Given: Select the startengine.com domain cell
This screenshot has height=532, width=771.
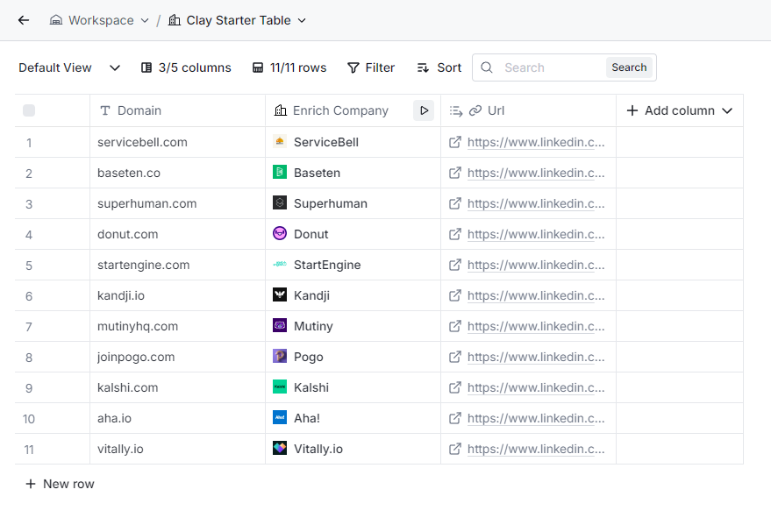Looking at the screenshot, I should (x=177, y=266).
